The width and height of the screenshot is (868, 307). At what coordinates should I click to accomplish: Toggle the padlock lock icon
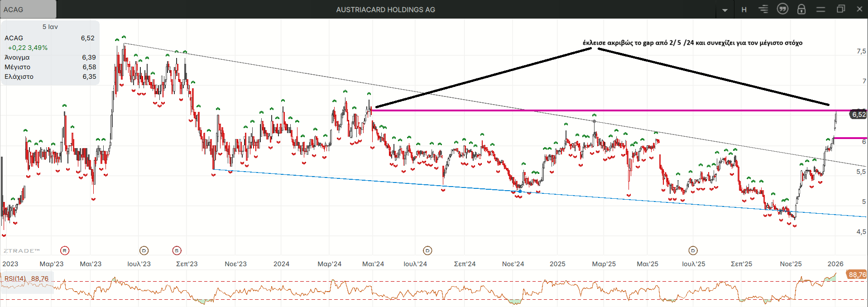click(801, 10)
